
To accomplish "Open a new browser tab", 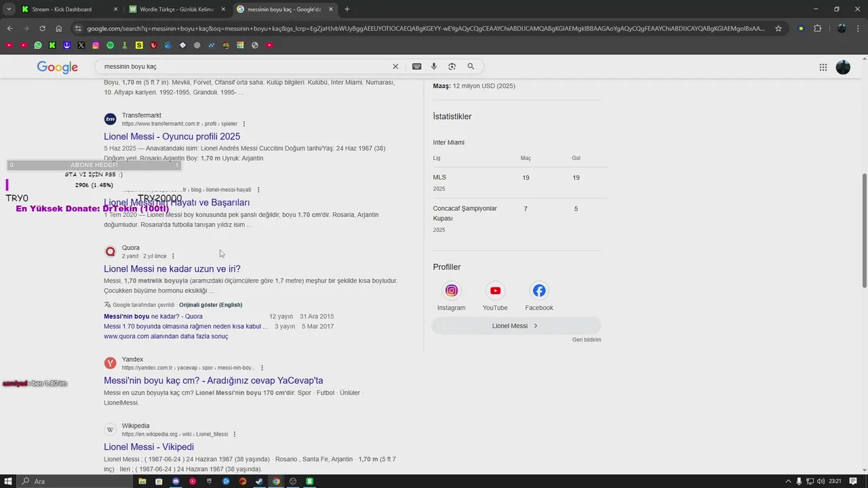I will click(x=347, y=9).
